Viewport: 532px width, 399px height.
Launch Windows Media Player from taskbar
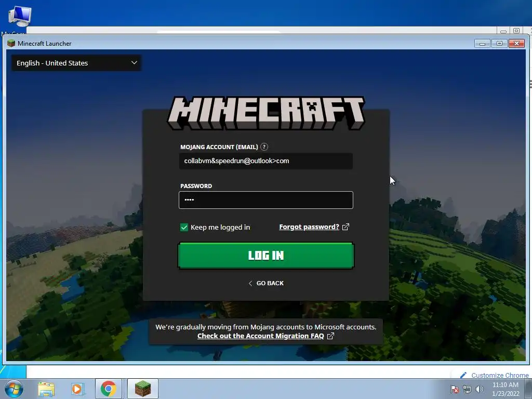coord(77,389)
